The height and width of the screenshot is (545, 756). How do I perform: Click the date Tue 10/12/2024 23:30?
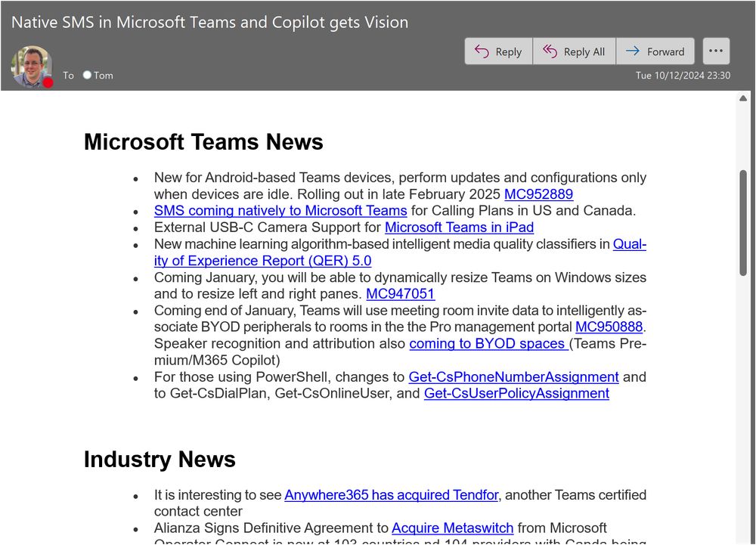[x=683, y=75]
